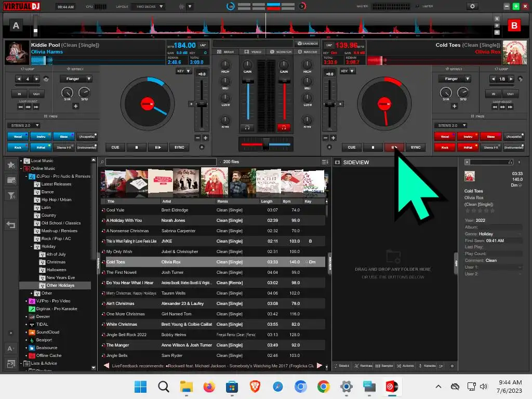Click the Brave browser taskbar icon
This screenshot has height=399, width=532.
[x=255, y=387]
